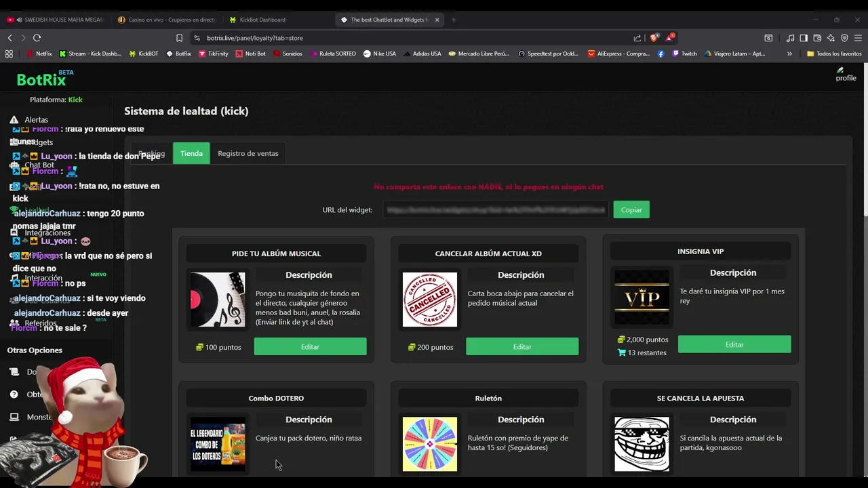Click the address bar URL botrix.live
This screenshot has width=868, height=488.
point(255,38)
